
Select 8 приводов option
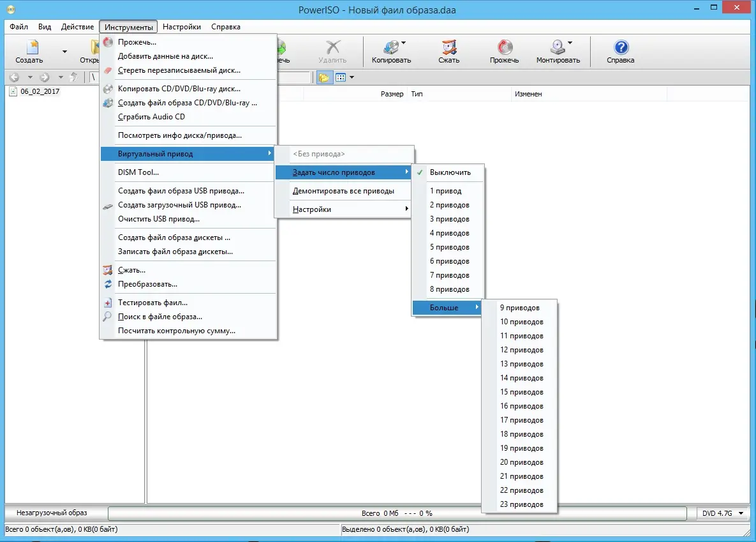[448, 289]
